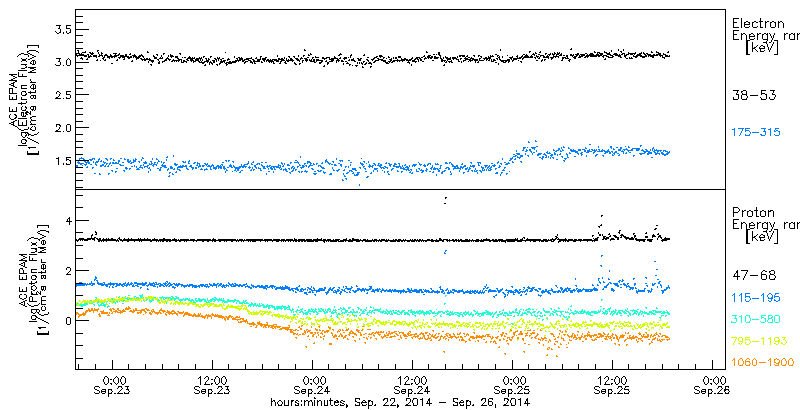Click the 2.0 tick on electron flux axis
800x410 pixels.
[61, 127]
